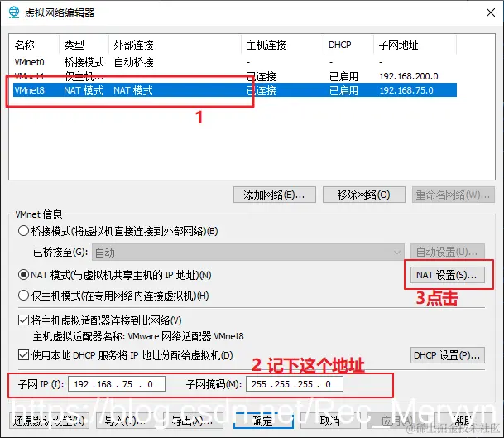Click the 外部连接 column header
The height and width of the screenshot is (438, 504).
[x=175, y=45]
